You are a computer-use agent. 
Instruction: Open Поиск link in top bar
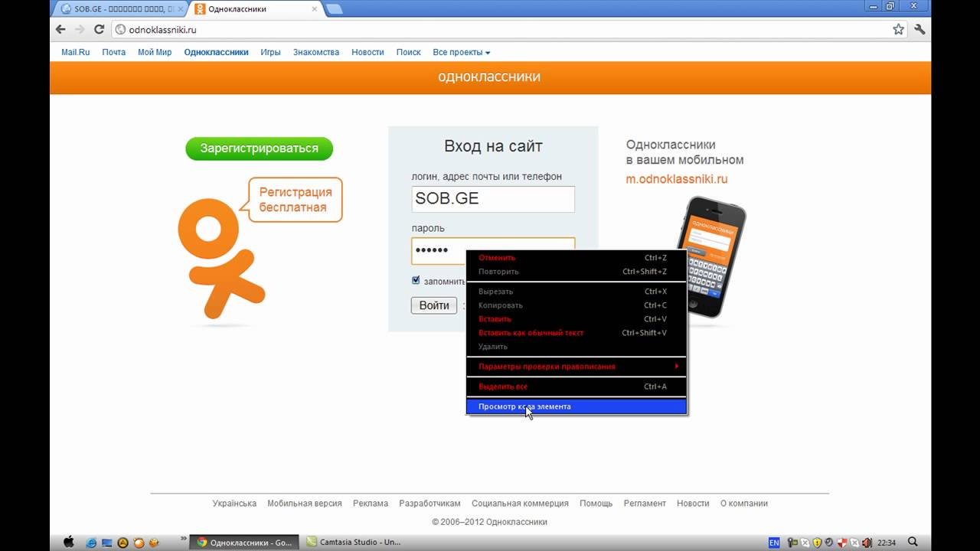point(408,52)
